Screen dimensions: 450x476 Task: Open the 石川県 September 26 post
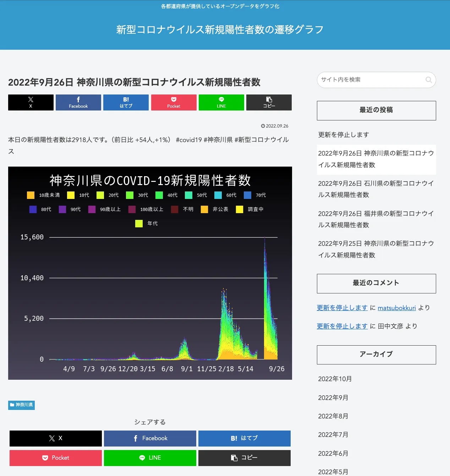[x=376, y=189]
